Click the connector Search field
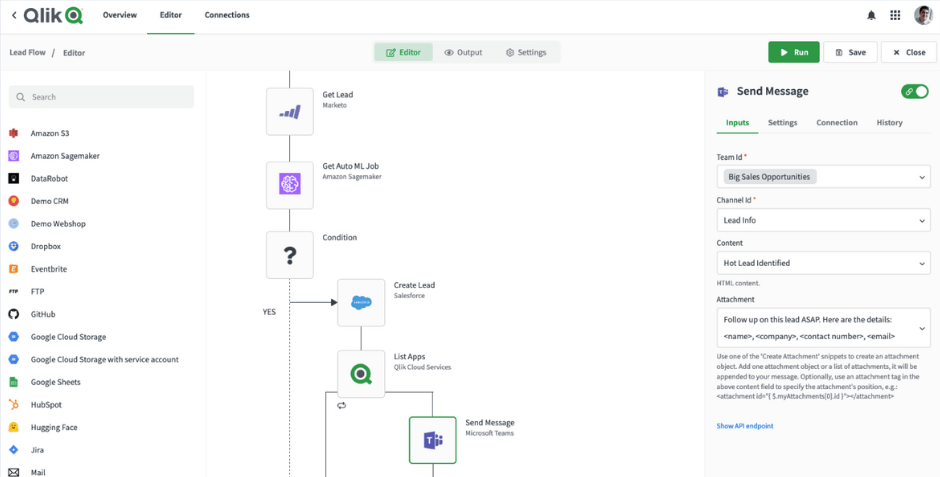940x477 pixels. coord(101,97)
